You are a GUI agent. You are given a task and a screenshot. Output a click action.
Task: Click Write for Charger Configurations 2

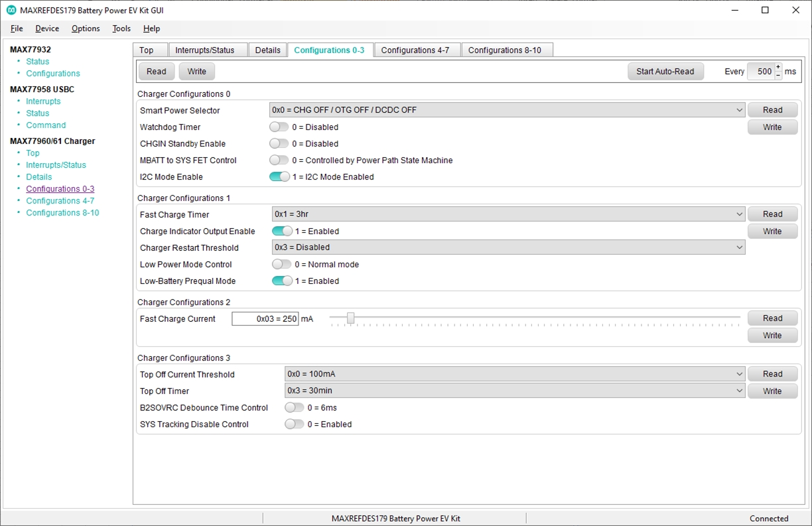[x=772, y=336]
